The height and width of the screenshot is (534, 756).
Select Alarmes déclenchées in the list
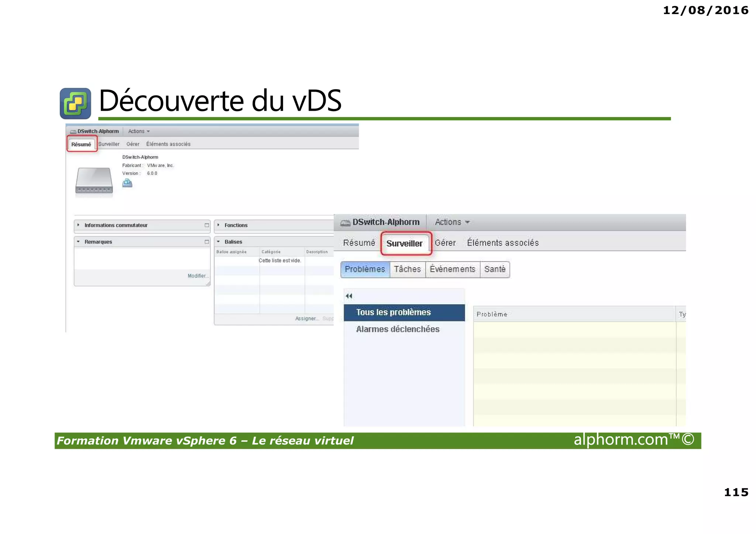404,329
